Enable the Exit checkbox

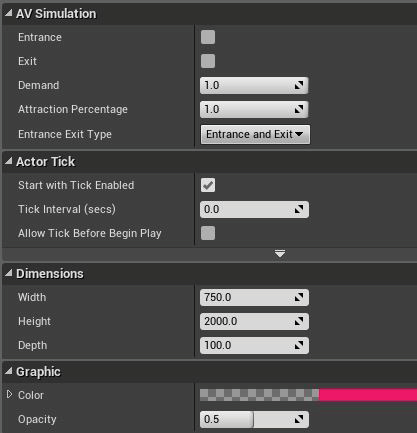coord(208,61)
